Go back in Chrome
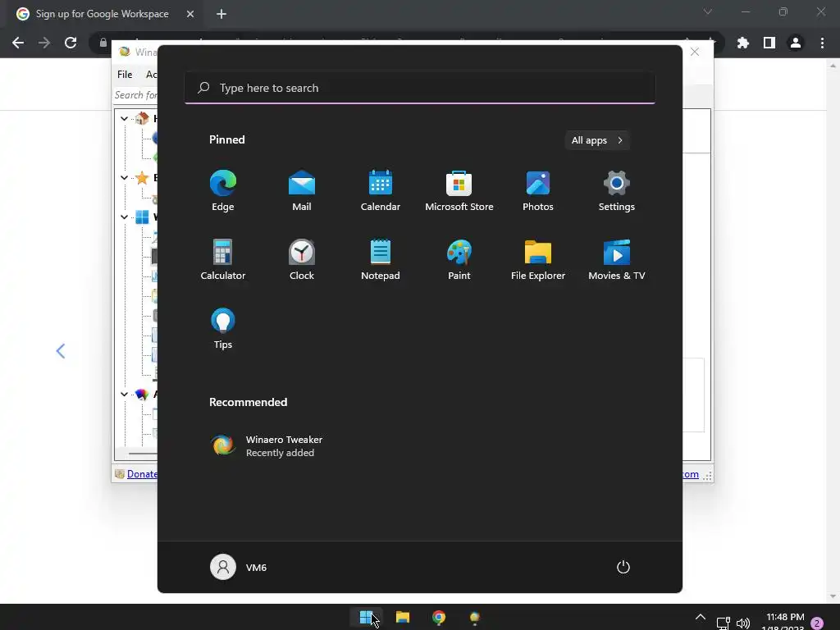This screenshot has width=840, height=630. [18, 43]
